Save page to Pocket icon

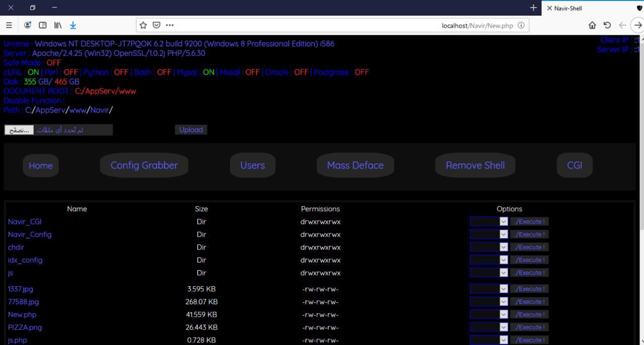pos(156,25)
